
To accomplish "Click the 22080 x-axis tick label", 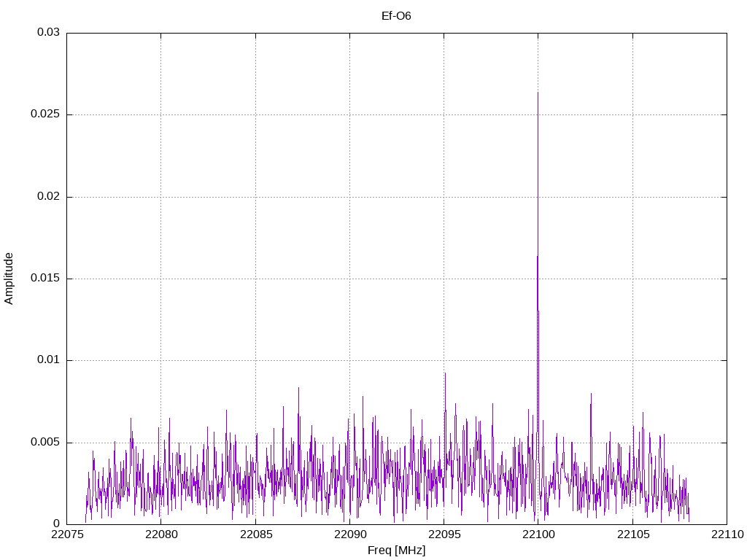I will [x=161, y=534].
